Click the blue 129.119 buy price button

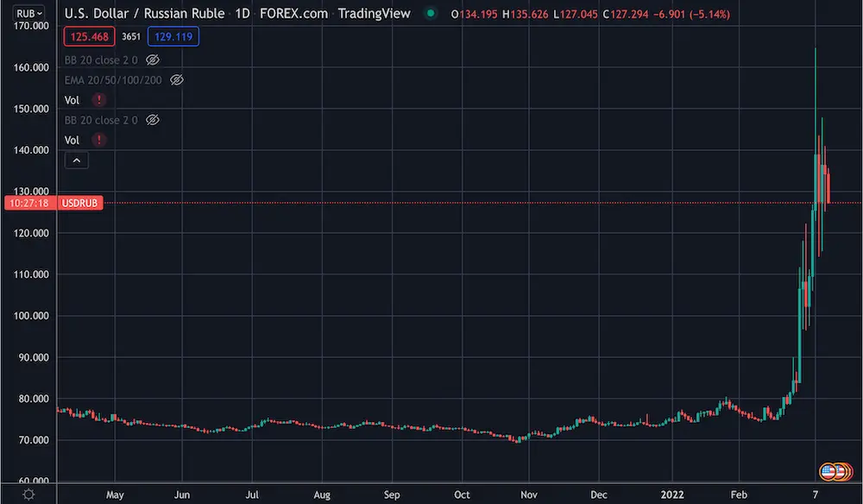coord(173,37)
